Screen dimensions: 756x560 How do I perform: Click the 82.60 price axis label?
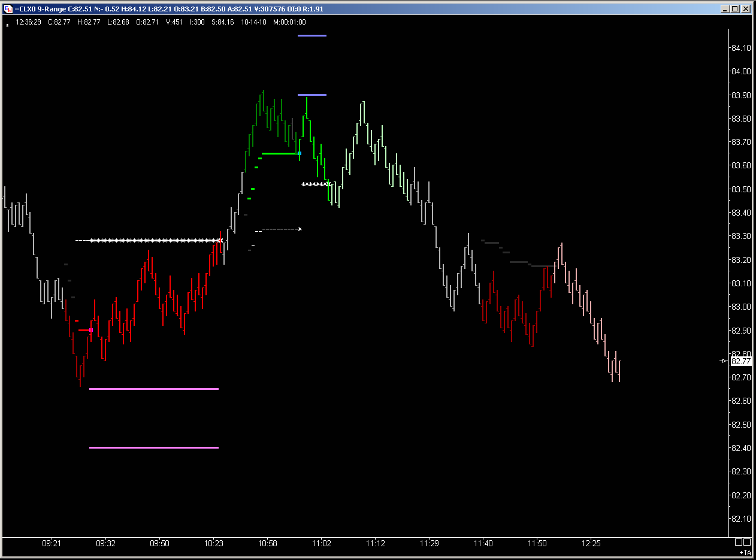(x=742, y=401)
